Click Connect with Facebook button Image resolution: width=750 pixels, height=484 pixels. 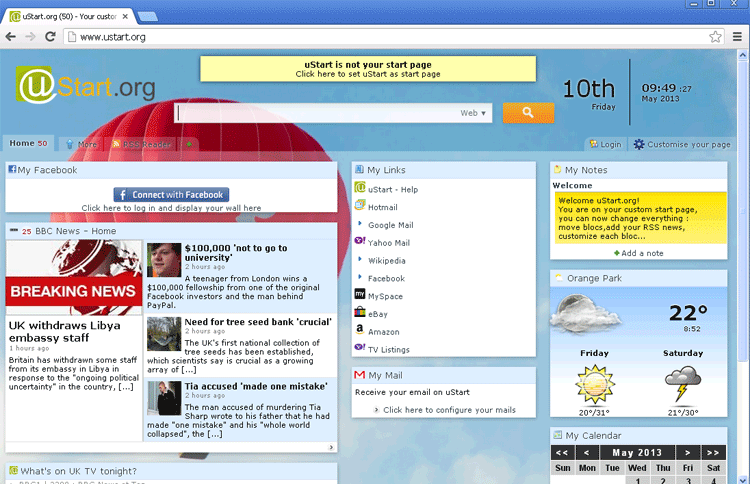(x=171, y=195)
